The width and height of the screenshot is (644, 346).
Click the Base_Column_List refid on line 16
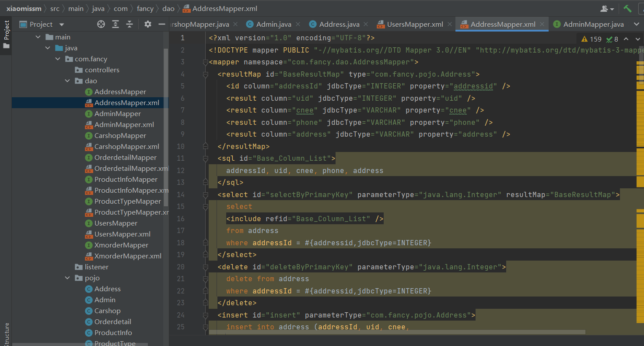(333, 219)
